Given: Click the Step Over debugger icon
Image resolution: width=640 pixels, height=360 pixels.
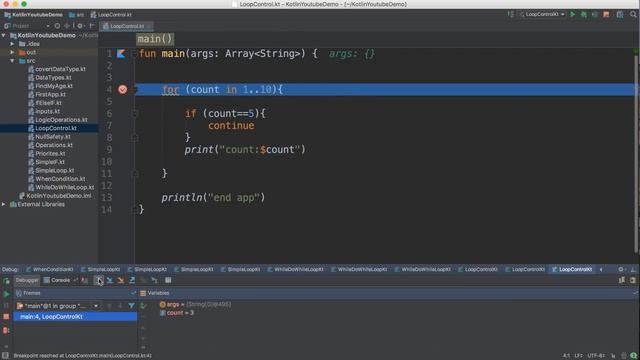Looking at the screenshot, I should 99,280.
